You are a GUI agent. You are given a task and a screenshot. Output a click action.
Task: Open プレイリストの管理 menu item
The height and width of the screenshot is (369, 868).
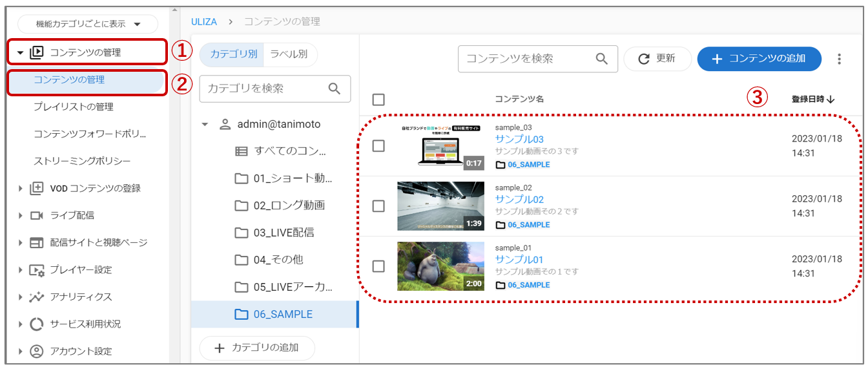[x=73, y=107]
